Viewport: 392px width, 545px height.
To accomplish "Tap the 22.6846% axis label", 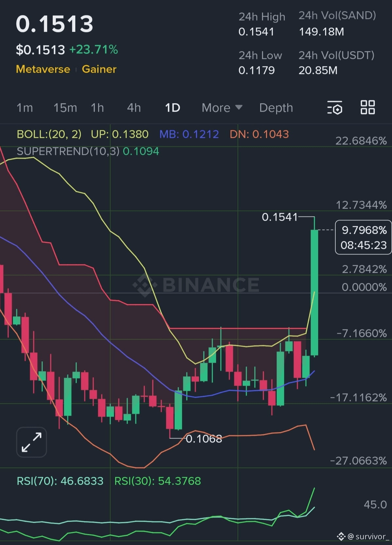I will click(361, 141).
